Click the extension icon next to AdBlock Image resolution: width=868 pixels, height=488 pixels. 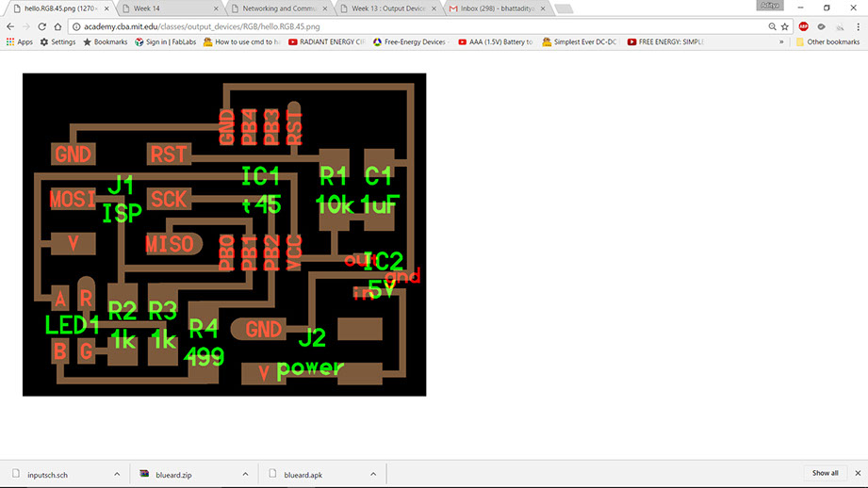pyautogui.click(x=822, y=26)
